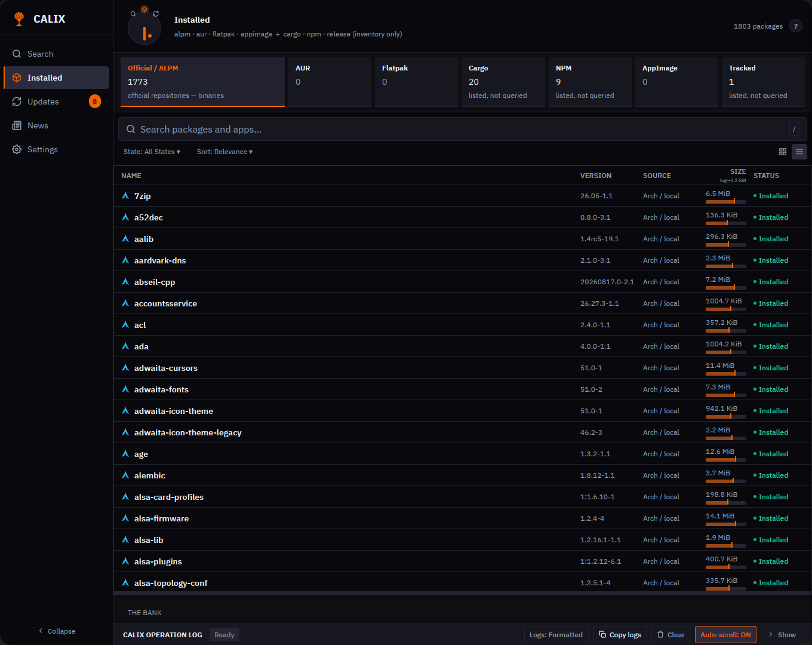Click the updates count badge showing 8
The height and width of the screenshot is (645, 812).
[95, 102]
